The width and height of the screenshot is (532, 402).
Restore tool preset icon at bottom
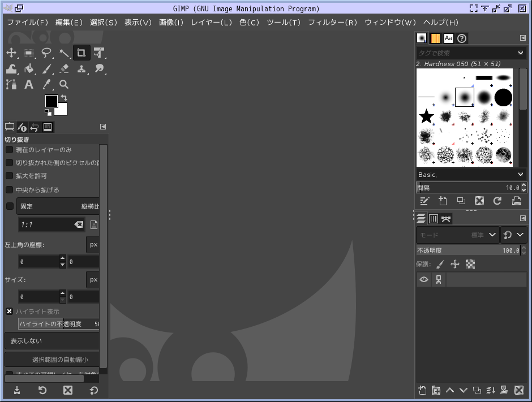pos(42,391)
